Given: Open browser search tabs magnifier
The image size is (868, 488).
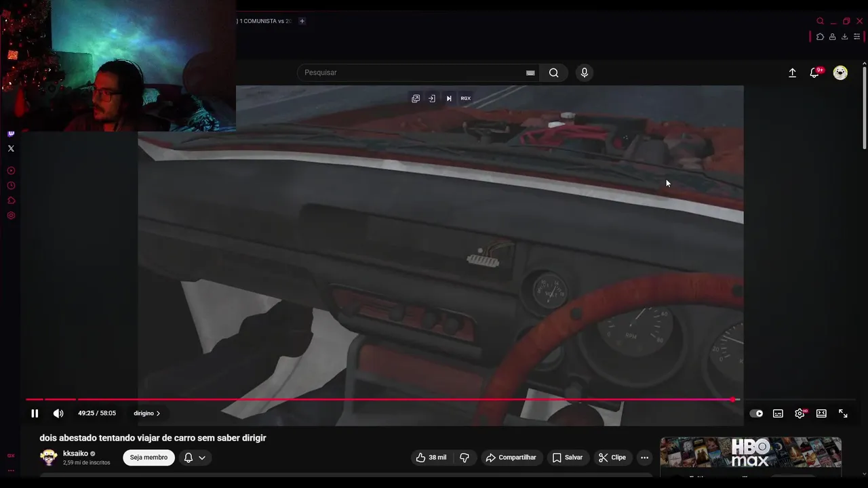Looking at the screenshot, I should pyautogui.click(x=821, y=21).
